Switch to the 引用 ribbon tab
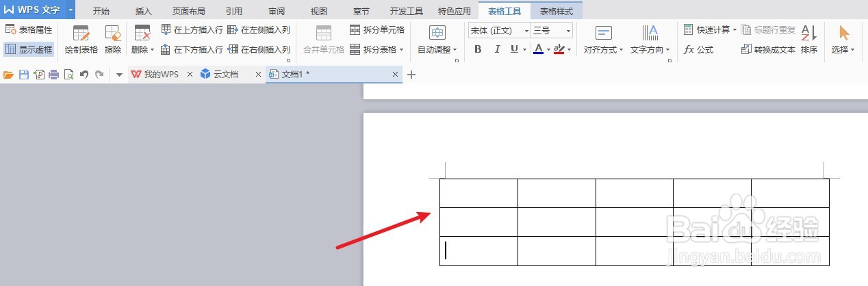Image resolution: width=868 pixels, height=286 pixels. pyautogui.click(x=233, y=11)
